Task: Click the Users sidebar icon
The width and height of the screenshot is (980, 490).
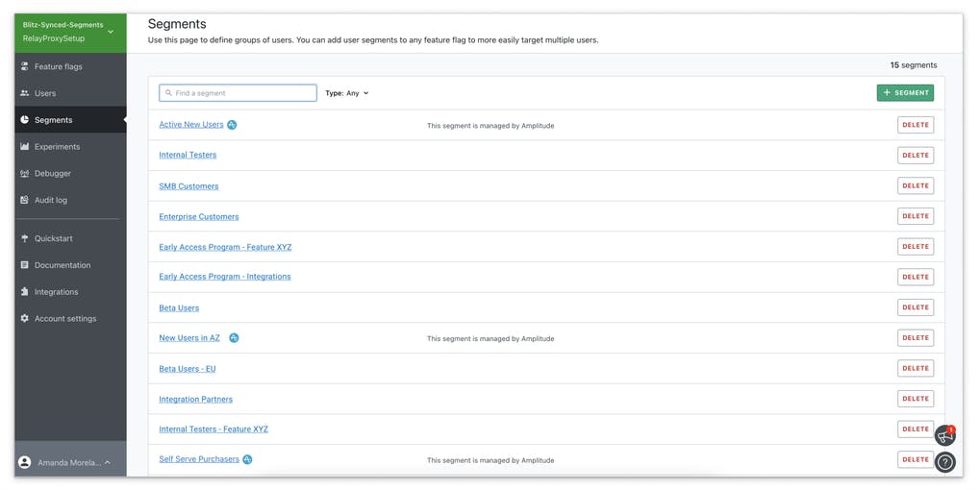Action: coord(24,93)
